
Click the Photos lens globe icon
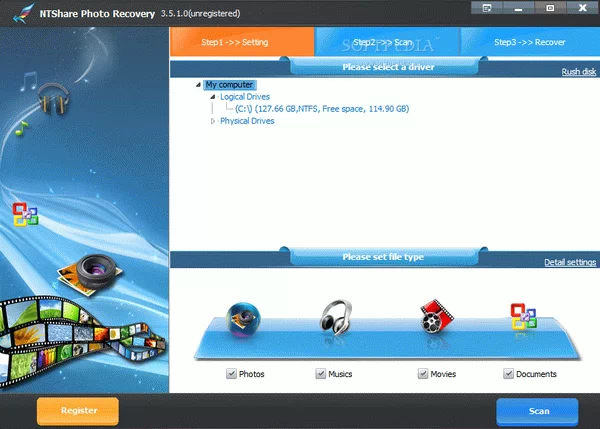pos(243,320)
